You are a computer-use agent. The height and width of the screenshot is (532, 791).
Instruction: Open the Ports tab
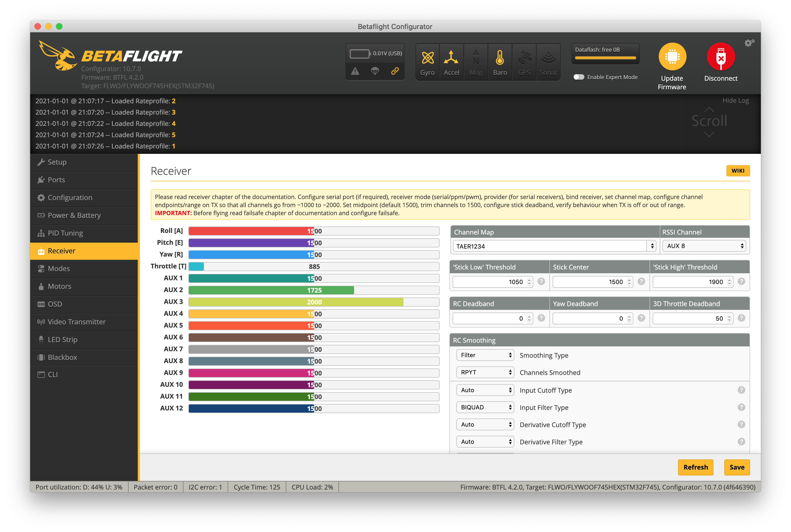tap(84, 180)
